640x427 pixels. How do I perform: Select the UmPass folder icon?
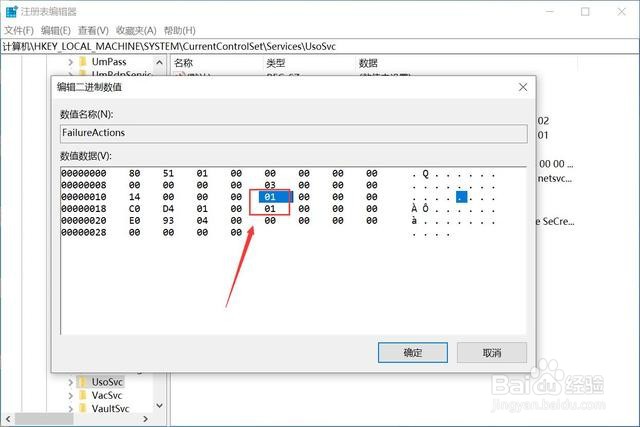pyautogui.click(x=83, y=62)
